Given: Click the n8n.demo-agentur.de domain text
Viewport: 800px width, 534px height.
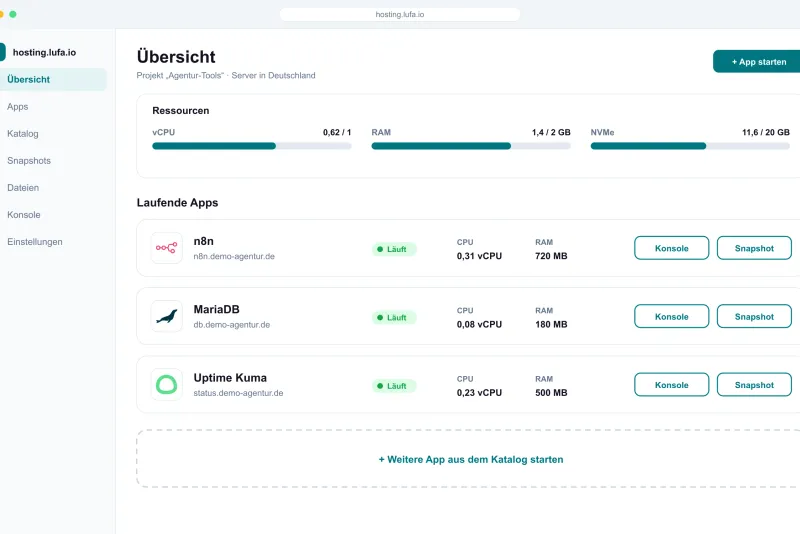Looking at the screenshot, I should click(234, 256).
